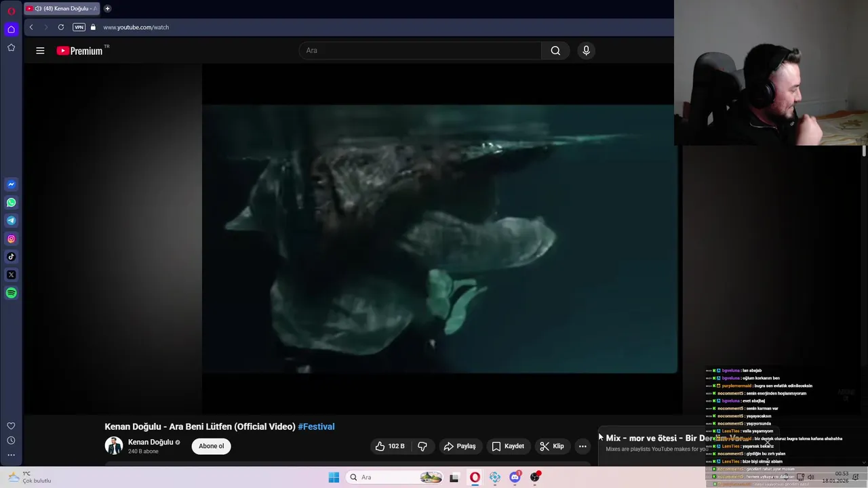The width and height of the screenshot is (868, 488).
Task: Click the YouTube search magnifier button
Action: (x=555, y=50)
